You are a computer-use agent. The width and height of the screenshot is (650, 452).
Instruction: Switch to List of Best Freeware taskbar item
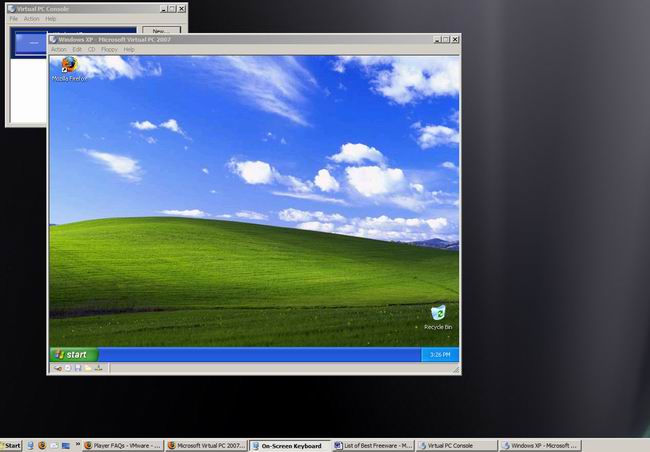point(374,446)
